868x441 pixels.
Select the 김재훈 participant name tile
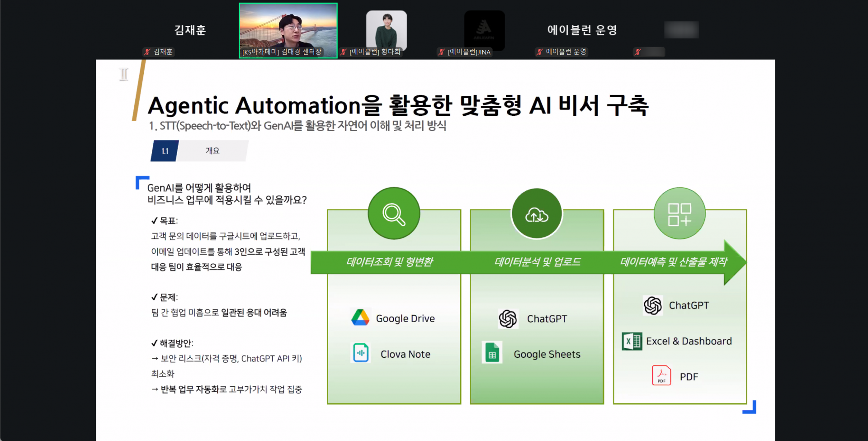190,30
